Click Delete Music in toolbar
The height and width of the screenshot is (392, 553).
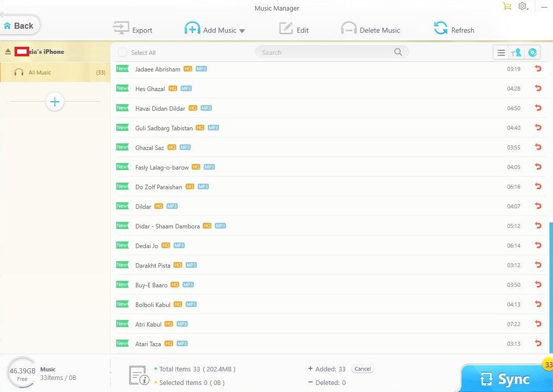[370, 29]
